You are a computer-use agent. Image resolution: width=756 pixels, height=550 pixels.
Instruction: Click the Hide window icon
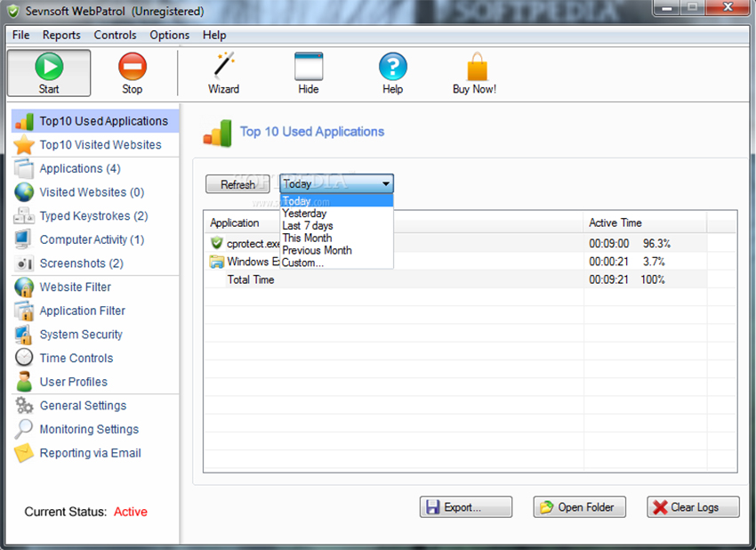point(309,67)
